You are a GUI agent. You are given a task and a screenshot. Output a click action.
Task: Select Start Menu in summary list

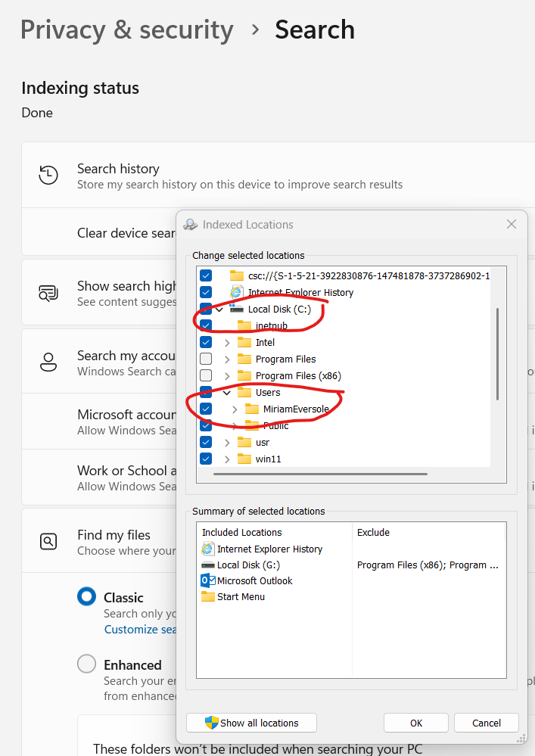[241, 597]
